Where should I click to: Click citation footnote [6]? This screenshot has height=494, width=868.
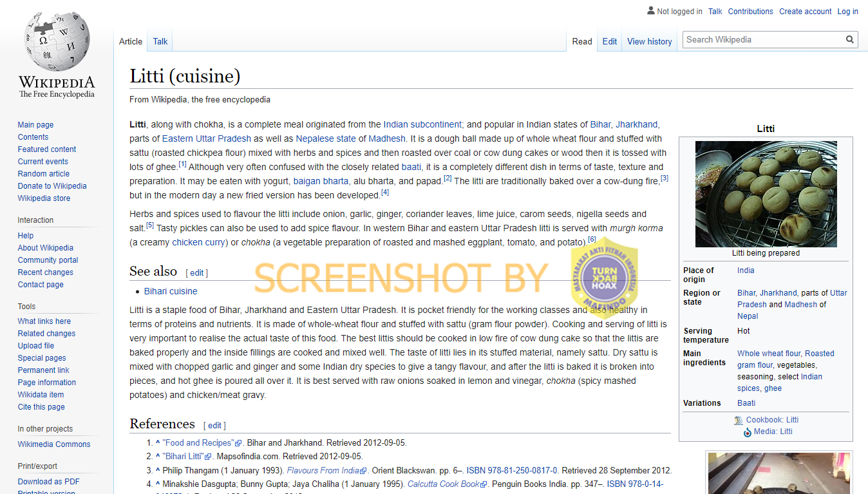pyautogui.click(x=592, y=240)
